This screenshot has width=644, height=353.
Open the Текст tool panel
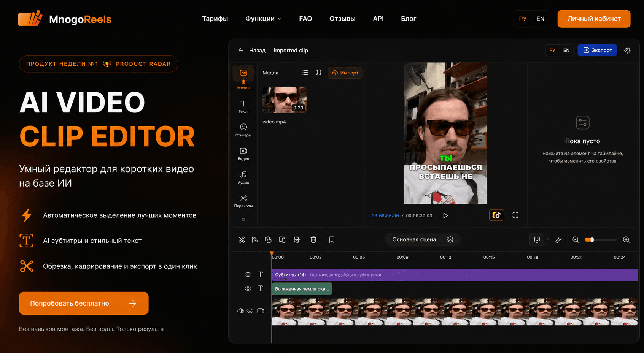(243, 106)
